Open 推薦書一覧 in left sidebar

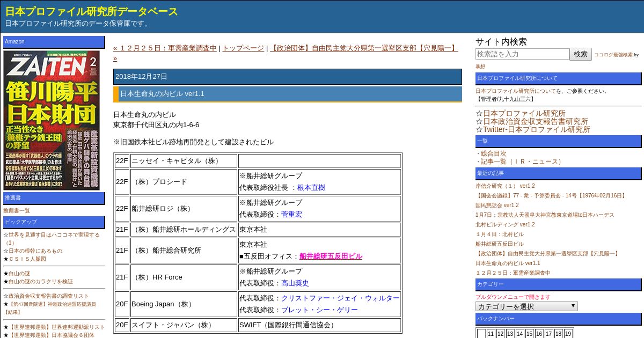coord(17,210)
